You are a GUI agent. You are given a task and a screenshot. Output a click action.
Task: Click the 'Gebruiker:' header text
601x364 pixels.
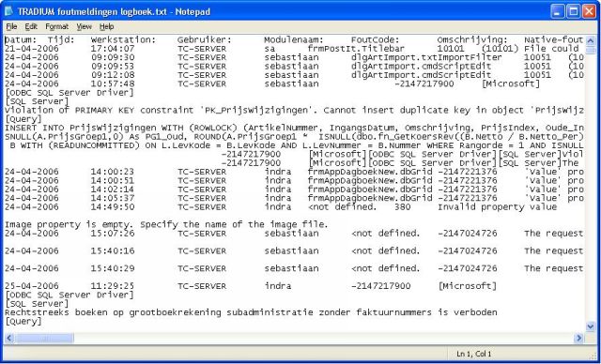(205, 39)
